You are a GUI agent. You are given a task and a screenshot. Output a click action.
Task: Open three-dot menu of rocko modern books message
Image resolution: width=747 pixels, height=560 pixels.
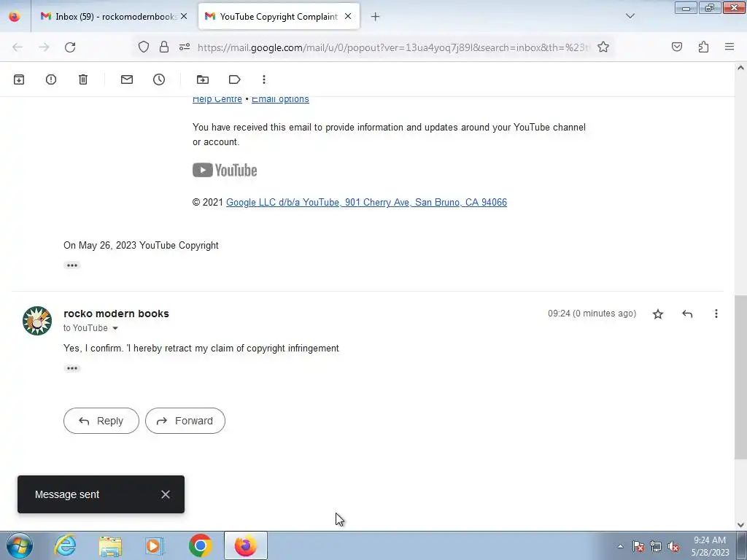716,314
